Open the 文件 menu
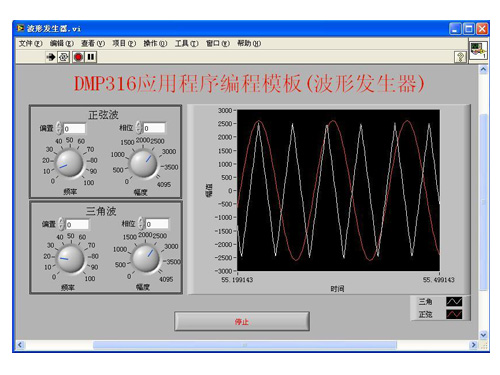 [30, 43]
